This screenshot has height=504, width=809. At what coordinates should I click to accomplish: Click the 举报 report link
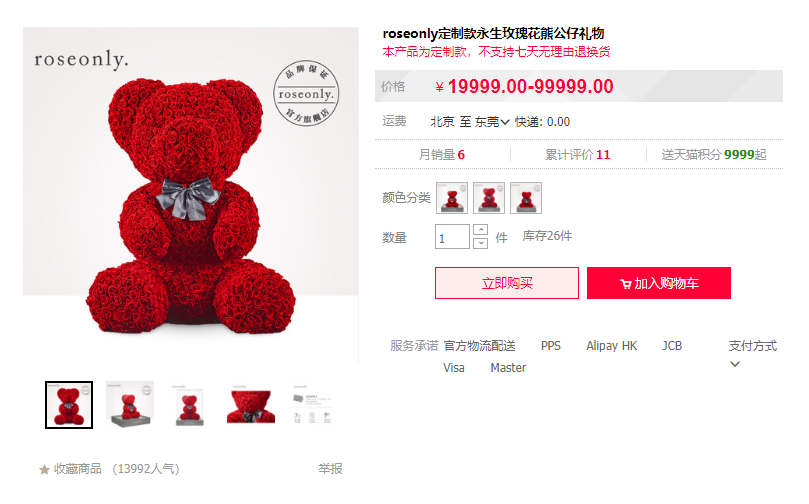point(330,469)
